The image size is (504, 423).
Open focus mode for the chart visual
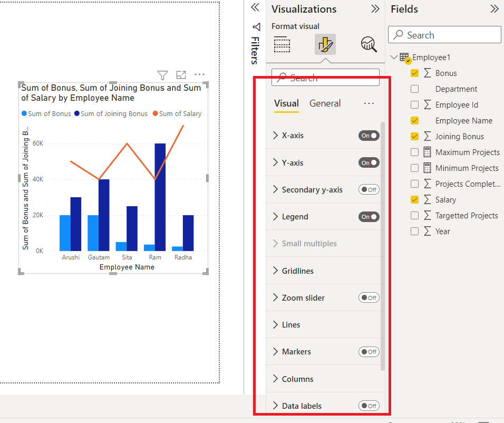[x=181, y=75]
